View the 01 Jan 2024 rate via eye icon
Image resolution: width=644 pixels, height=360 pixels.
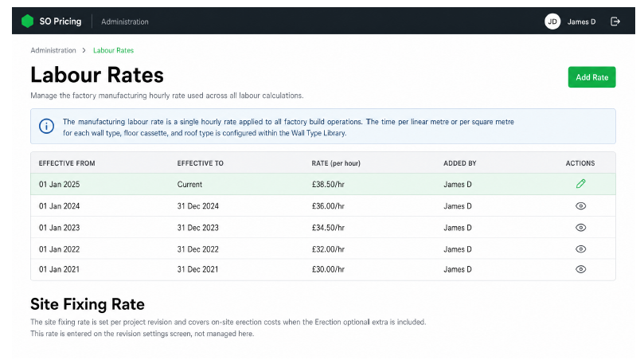click(580, 206)
